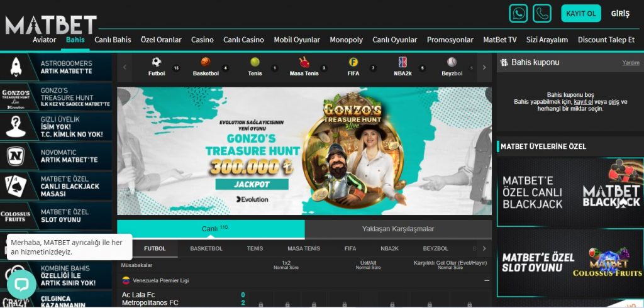Click the phone call icon in header

click(542, 14)
